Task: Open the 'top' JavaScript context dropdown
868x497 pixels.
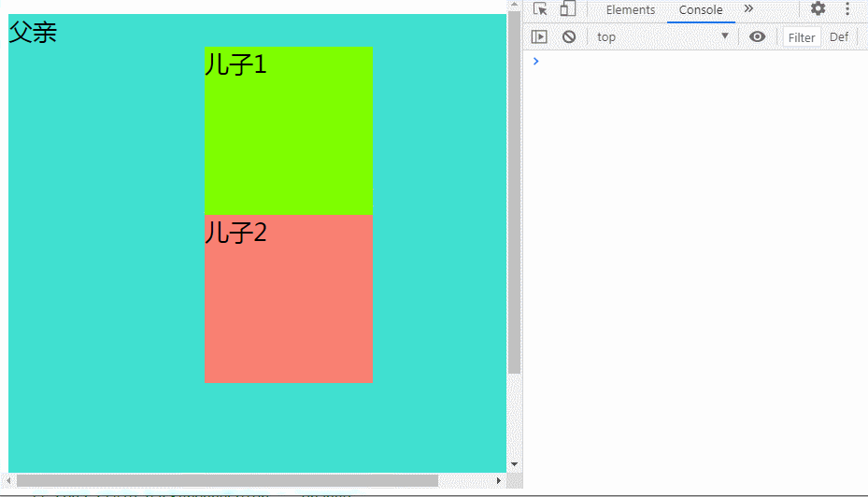Action: click(x=662, y=37)
